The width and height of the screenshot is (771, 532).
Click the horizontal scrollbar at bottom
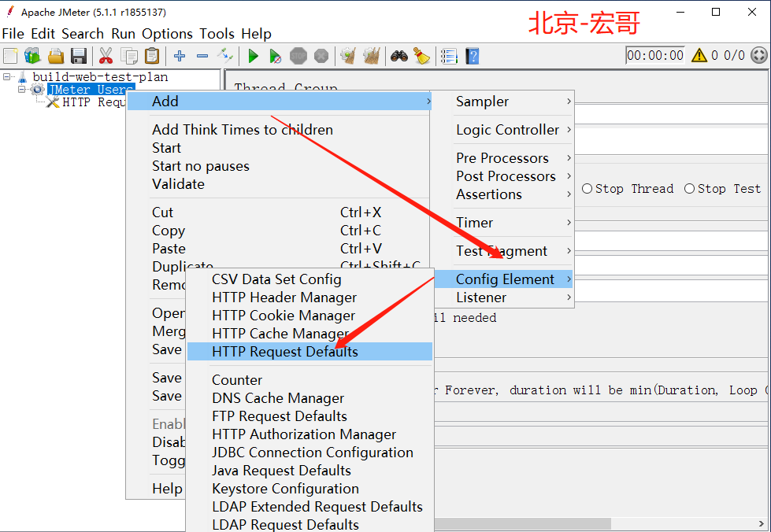click(x=523, y=523)
